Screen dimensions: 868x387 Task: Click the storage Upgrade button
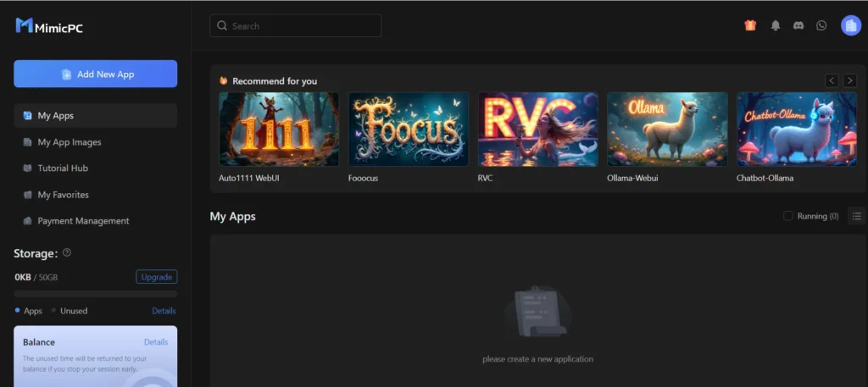click(157, 277)
